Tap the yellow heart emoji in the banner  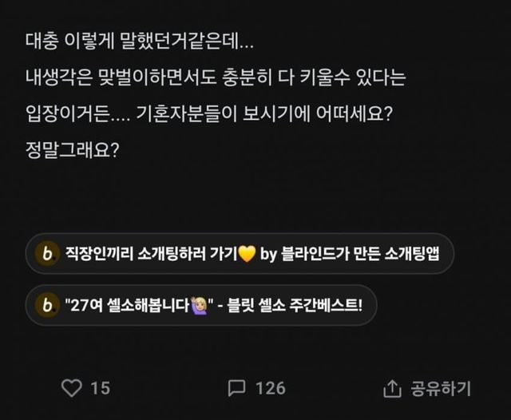point(248,255)
